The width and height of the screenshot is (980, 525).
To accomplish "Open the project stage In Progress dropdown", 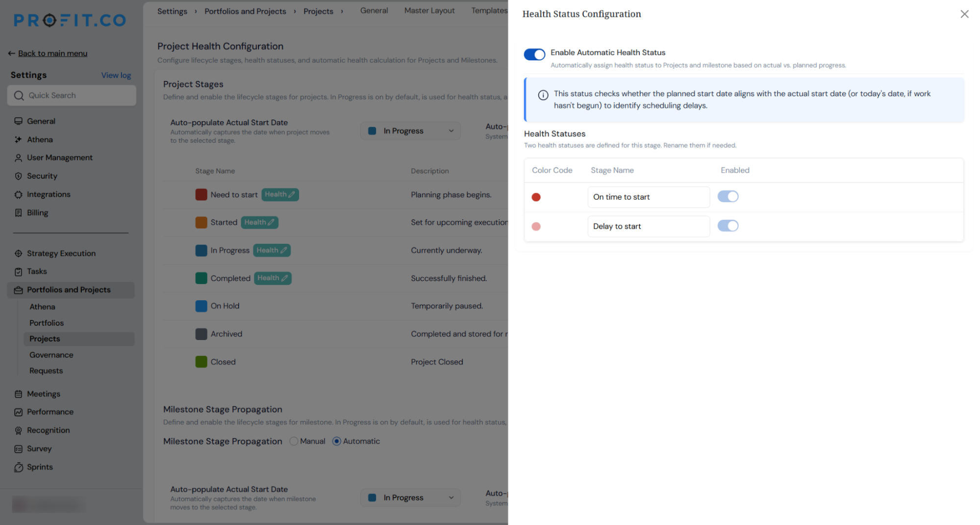I will coord(410,131).
